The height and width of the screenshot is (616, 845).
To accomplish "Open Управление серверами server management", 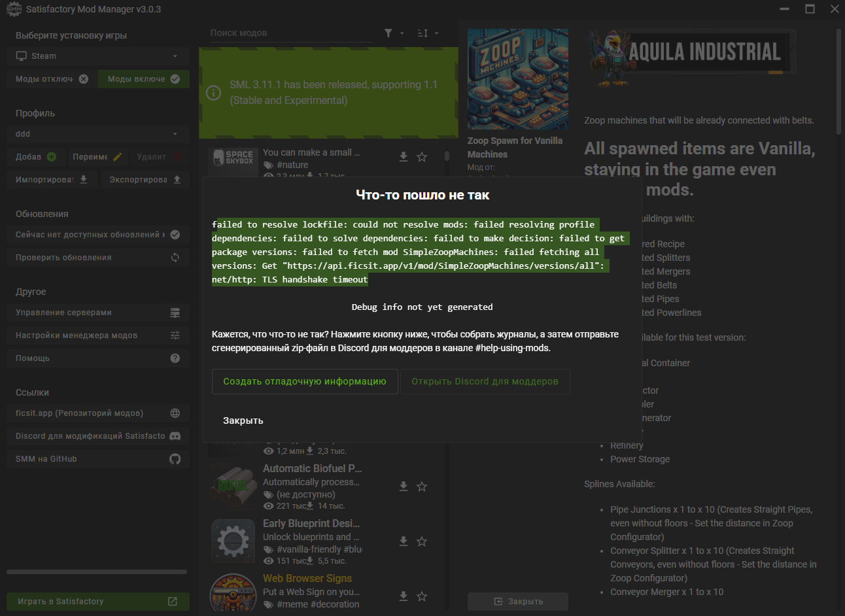I will [x=98, y=313].
